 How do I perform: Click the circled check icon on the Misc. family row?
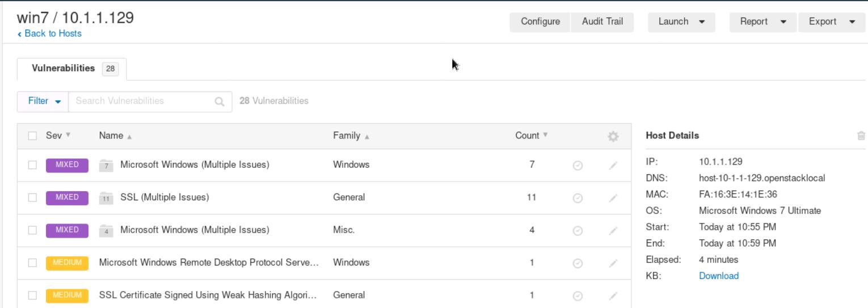(x=578, y=231)
